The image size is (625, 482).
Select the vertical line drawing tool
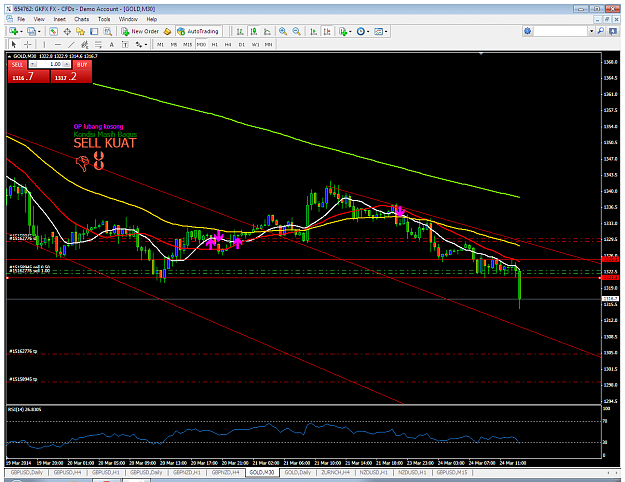[44, 44]
